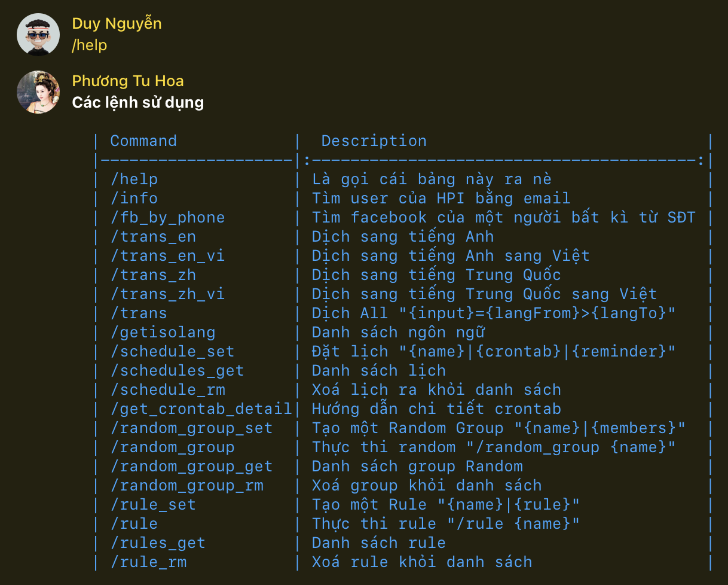Click the /getisolang command

163,332
